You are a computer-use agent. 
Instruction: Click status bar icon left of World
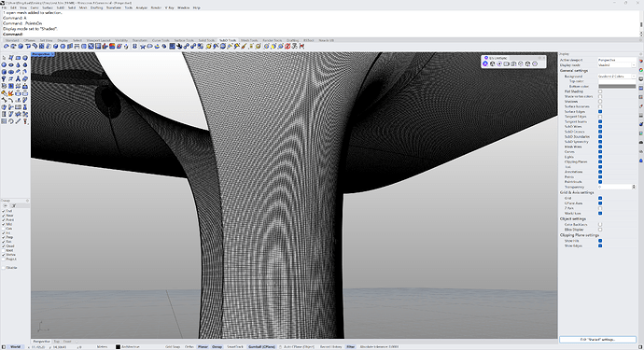point(4,346)
